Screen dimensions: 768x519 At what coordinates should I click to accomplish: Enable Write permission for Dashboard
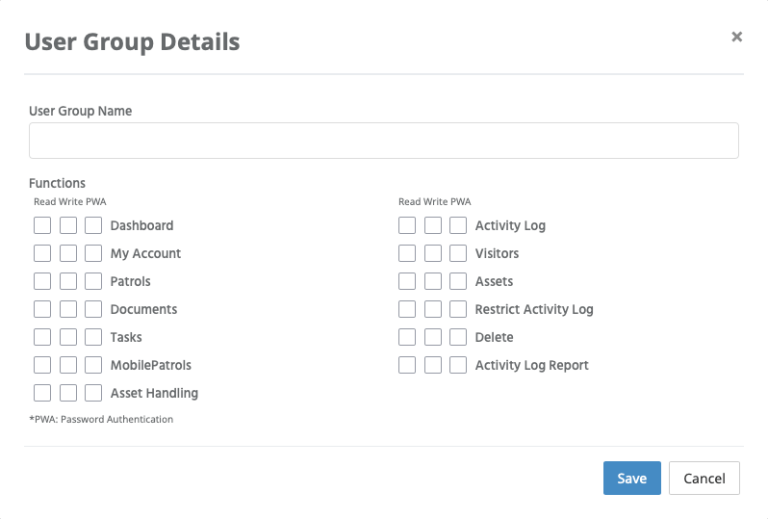point(68,226)
